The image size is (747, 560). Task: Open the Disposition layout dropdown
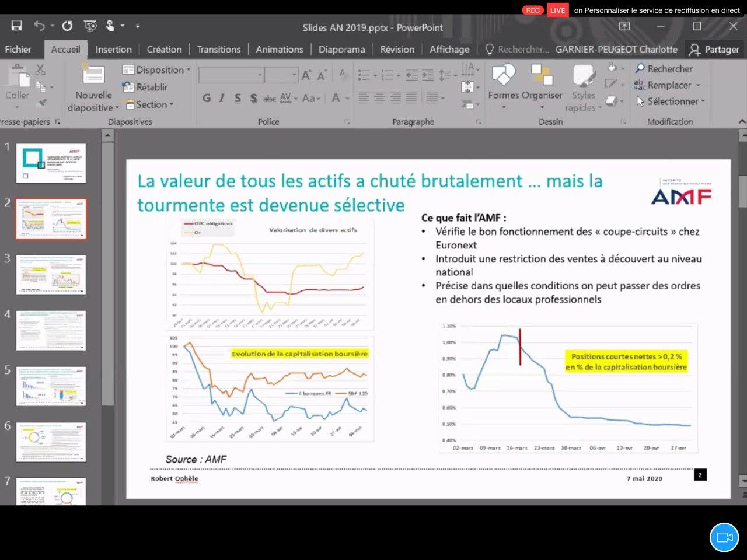156,69
